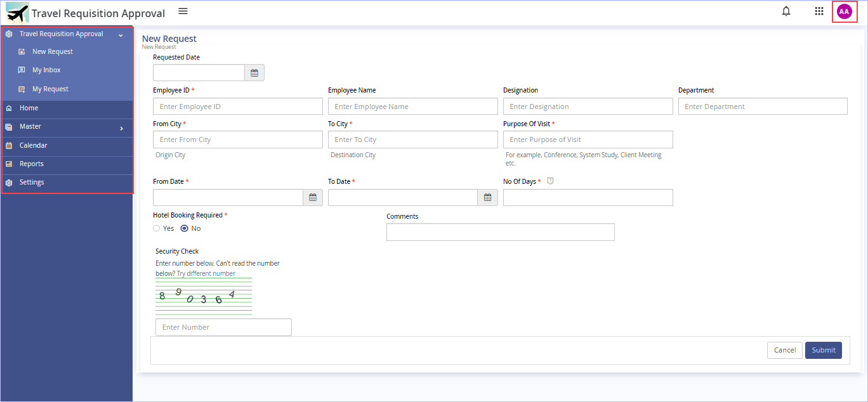Focus the To City field
This screenshot has height=402, width=868.
(413, 139)
